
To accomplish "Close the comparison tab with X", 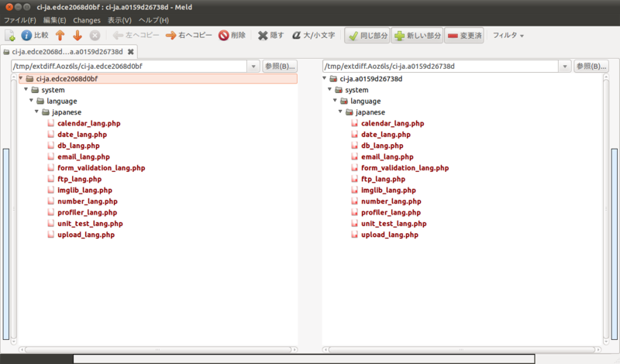I will pyautogui.click(x=130, y=52).
